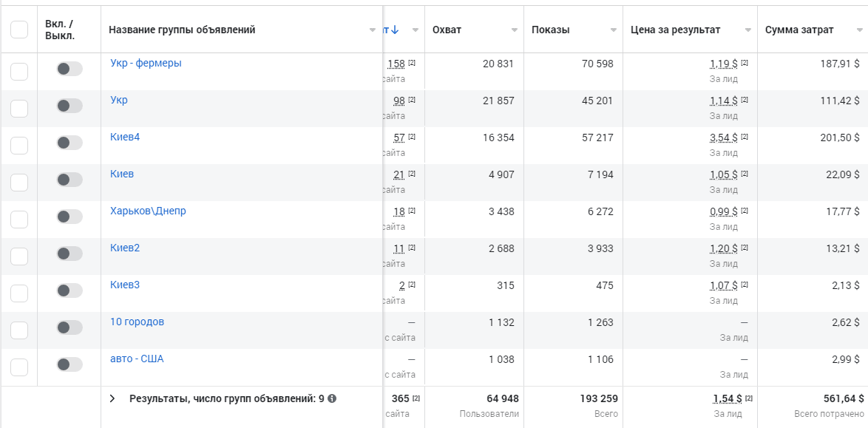The image size is (868, 428).
Task: Enable the Киев4 ad group toggle
Action: pyautogui.click(x=69, y=143)
